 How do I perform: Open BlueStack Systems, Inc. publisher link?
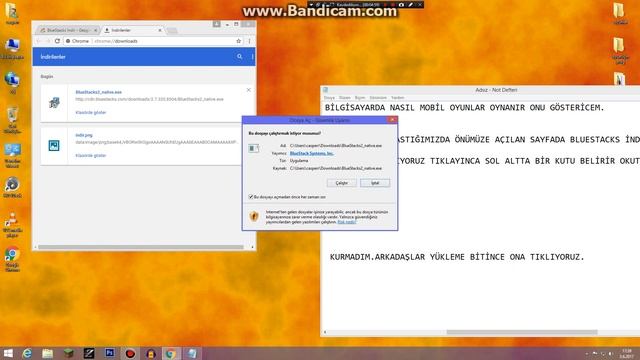(311, 153)
